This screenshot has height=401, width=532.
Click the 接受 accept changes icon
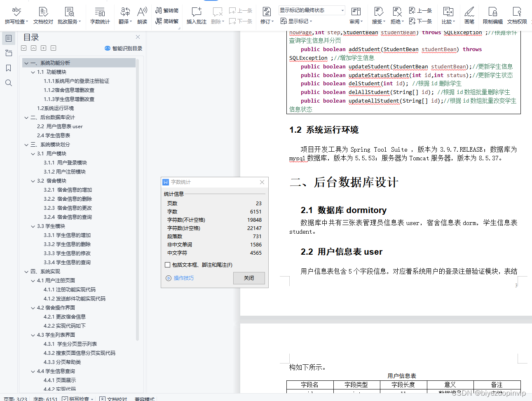pos(378,16)
